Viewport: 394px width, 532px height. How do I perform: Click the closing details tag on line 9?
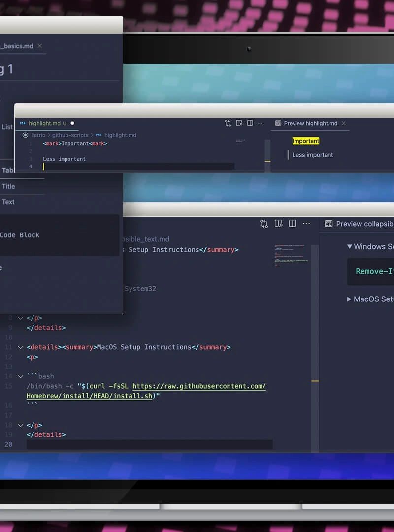coord(46,328)
